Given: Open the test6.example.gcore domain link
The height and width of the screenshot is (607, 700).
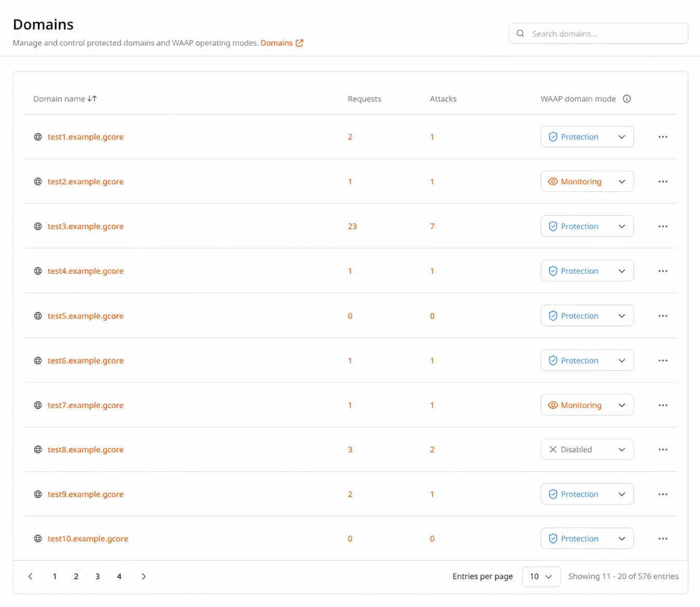Looking at the screenshot, I should pyautogui.click(x=86, y=360).
